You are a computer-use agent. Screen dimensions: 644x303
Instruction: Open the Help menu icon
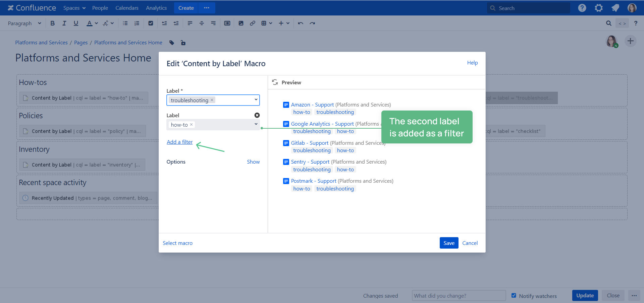(x=582, y=8)
